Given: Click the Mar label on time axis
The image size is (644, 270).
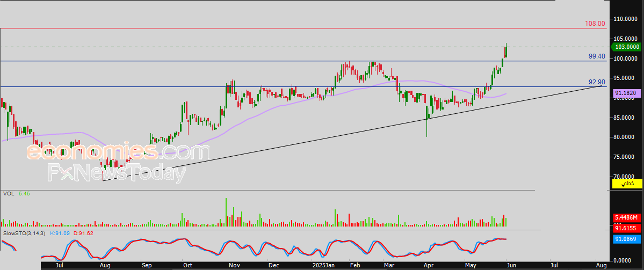Looking at the screenshot, I should click(x=389, y=266).
